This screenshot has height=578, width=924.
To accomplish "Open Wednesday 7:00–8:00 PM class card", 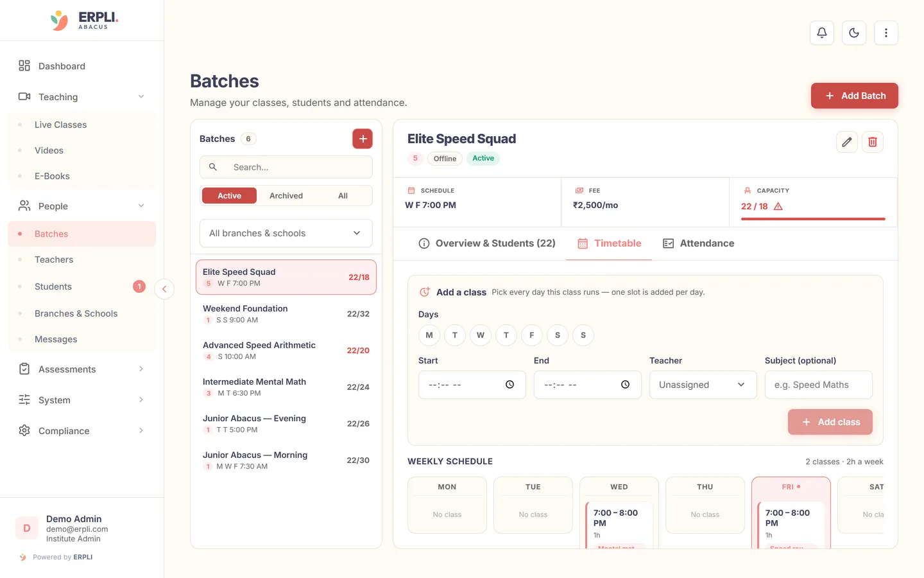I will [619, 525].
